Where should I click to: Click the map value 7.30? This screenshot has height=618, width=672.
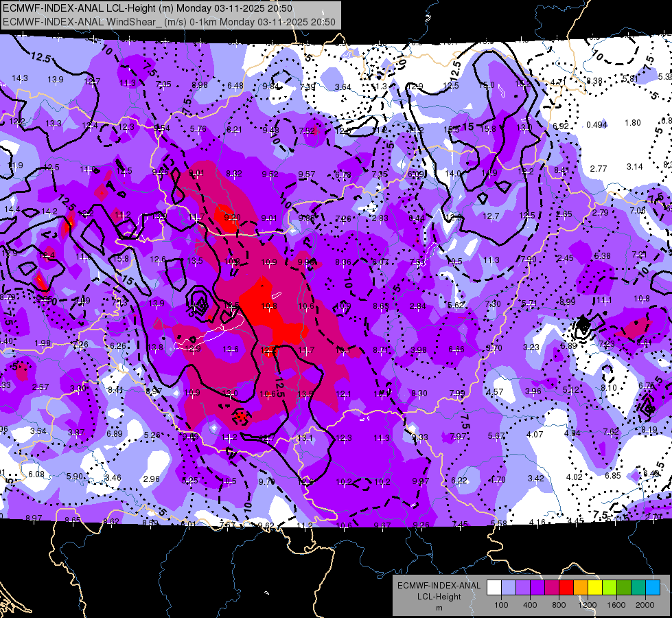(493, 304)
